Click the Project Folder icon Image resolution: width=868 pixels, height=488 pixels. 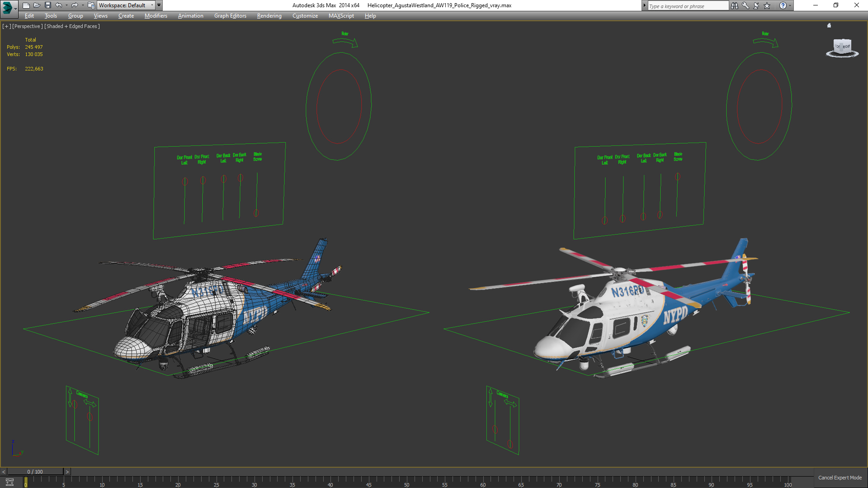pyautogui.click(x=91, y=5)
